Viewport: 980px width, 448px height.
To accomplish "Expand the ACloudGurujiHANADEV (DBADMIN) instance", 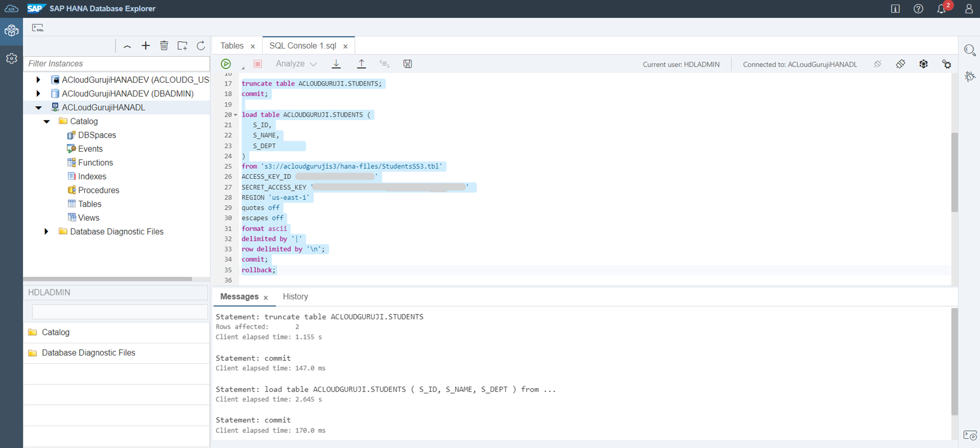I will tap(38, 94).
